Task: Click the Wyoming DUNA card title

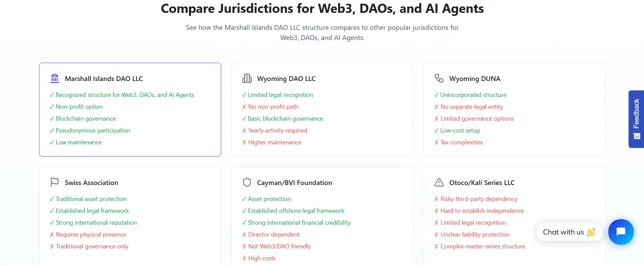Action: 475,79
